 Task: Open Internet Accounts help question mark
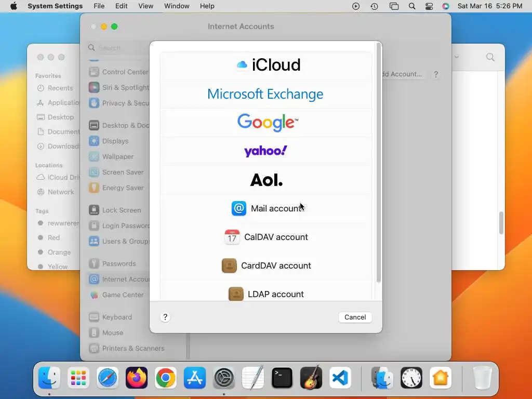(x=436, y=74)
